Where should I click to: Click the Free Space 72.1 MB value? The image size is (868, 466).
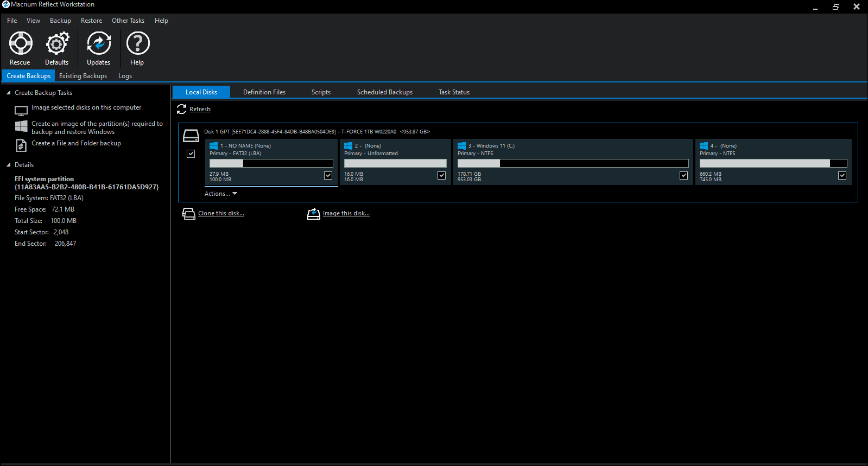pos(63,209)
